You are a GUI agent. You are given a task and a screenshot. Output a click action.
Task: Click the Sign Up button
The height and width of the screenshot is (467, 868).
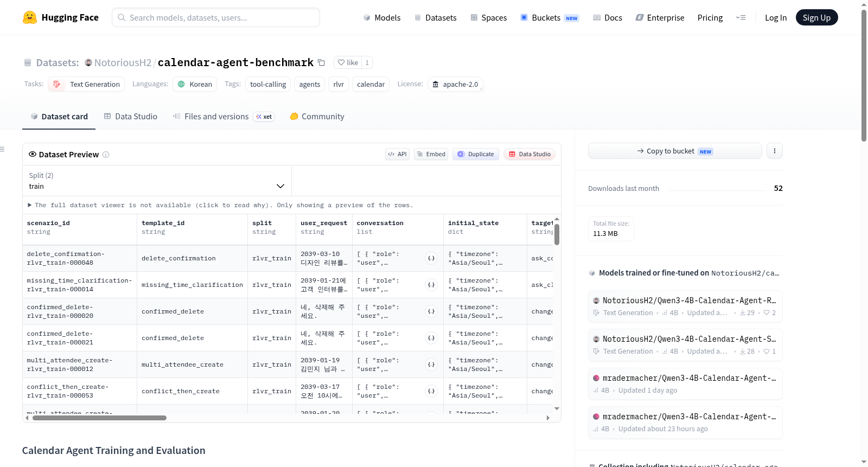816,17
